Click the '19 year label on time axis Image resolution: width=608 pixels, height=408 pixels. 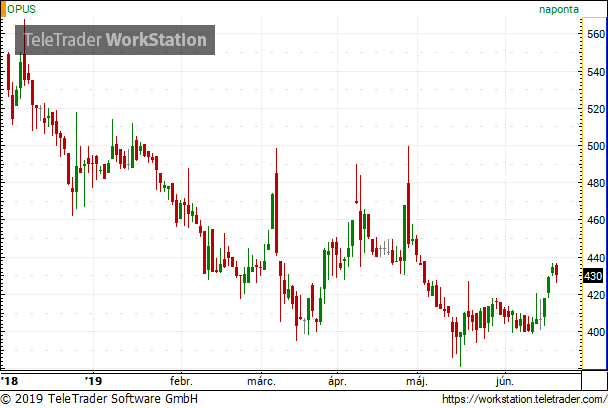(x=93, y=381)
